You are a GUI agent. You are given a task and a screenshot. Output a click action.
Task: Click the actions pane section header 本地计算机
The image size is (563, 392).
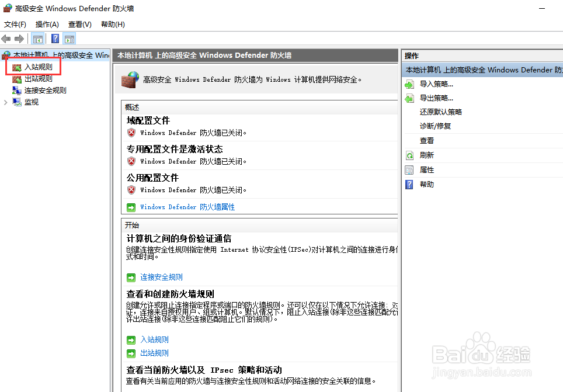(482, 70)
